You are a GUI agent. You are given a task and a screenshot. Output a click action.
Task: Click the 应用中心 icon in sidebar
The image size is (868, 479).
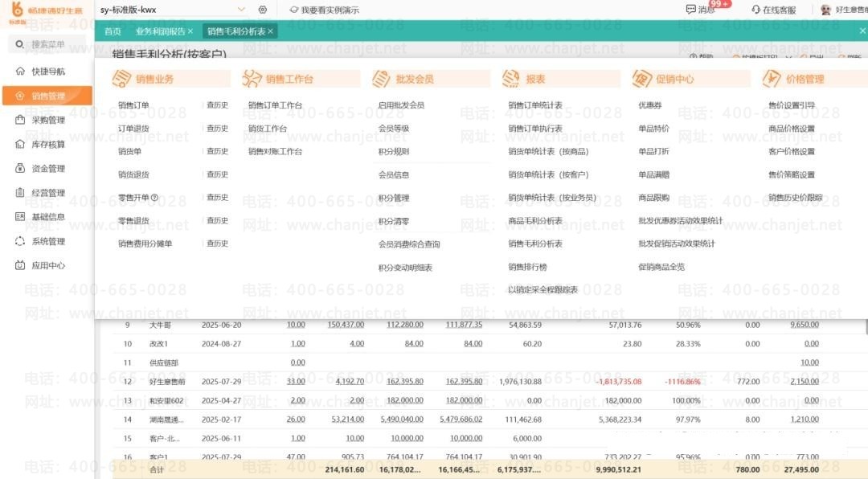click(x=21, y=265)
